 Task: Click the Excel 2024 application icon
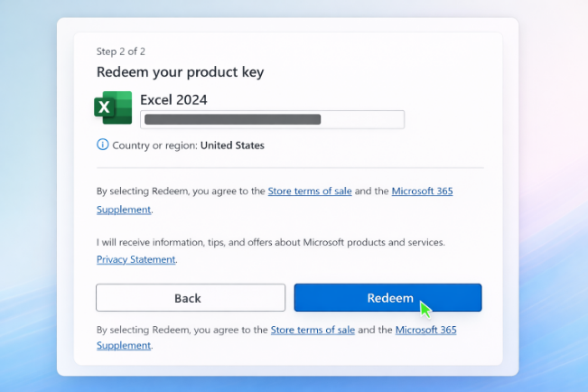(x=113, y=107)
